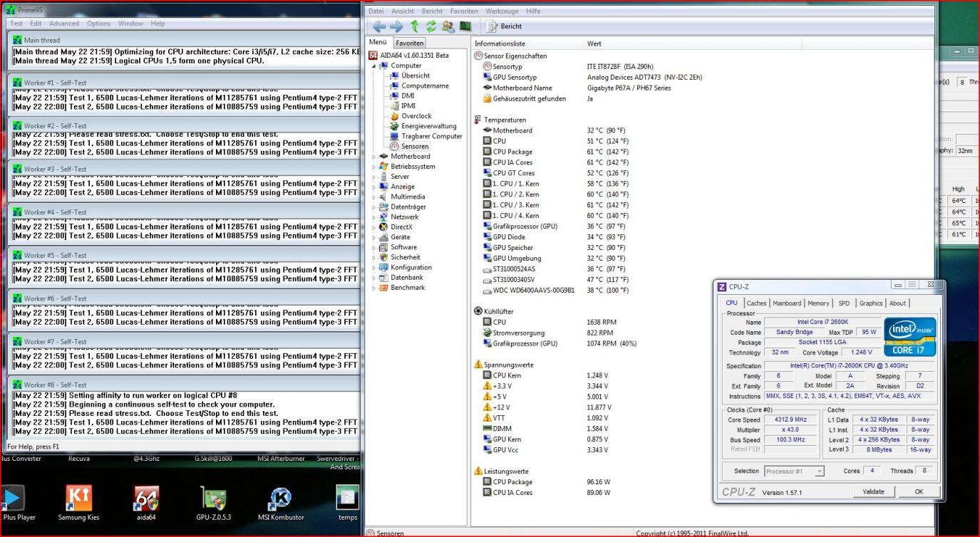Screen dimensions: 980x537
Task: Click the Validate button in CPU-Z
Action: [x=873, y=491]
